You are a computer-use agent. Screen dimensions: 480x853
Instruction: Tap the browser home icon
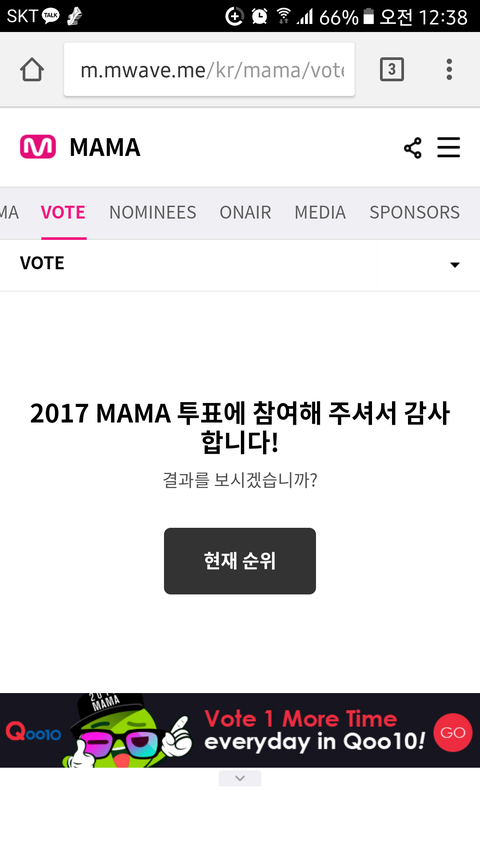tap(32, 70)
